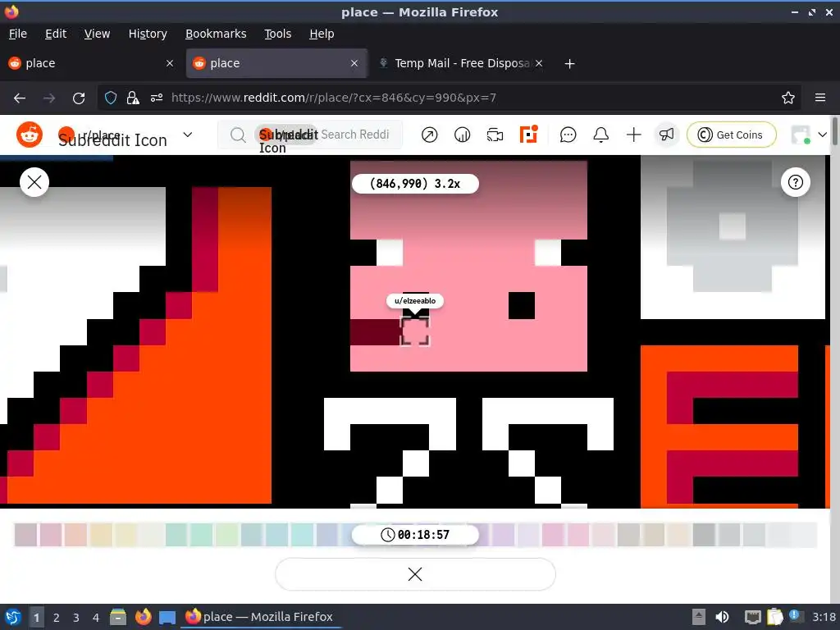Switch to workspace 3 in taskbar
This screenshot has width=840, height=630.
[76, 618]
